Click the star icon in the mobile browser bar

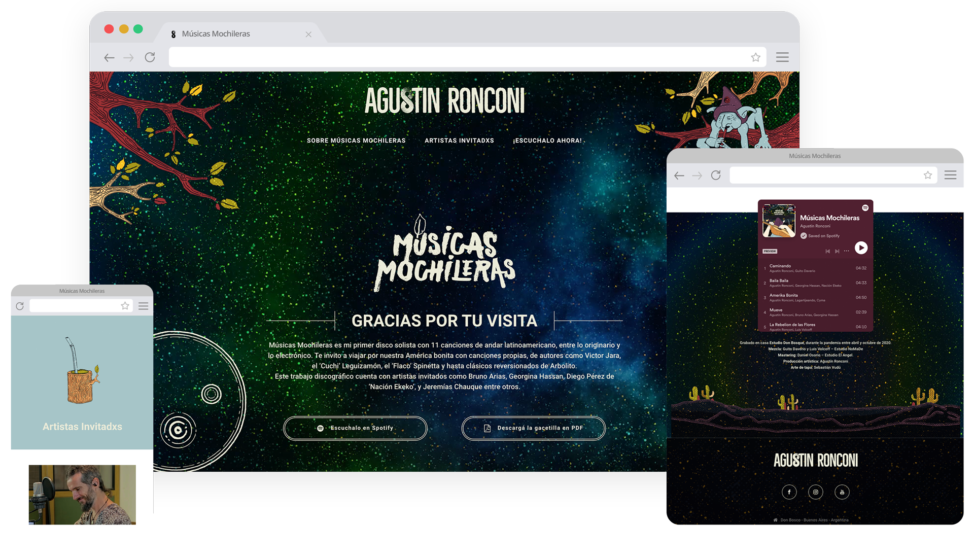click(125, 305)
